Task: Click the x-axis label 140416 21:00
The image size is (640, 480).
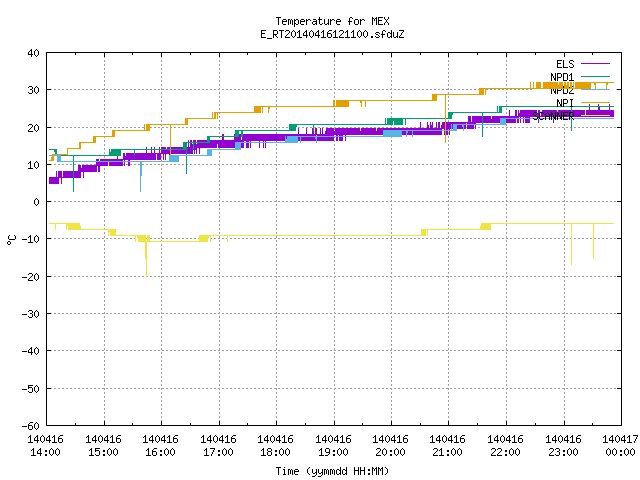Action: point(447,446)
